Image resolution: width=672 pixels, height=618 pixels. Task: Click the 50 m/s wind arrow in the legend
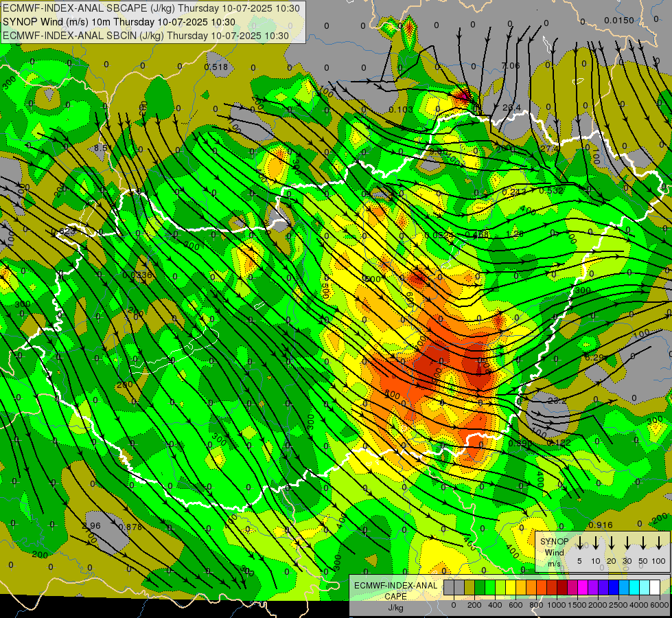tap(643, 543)
